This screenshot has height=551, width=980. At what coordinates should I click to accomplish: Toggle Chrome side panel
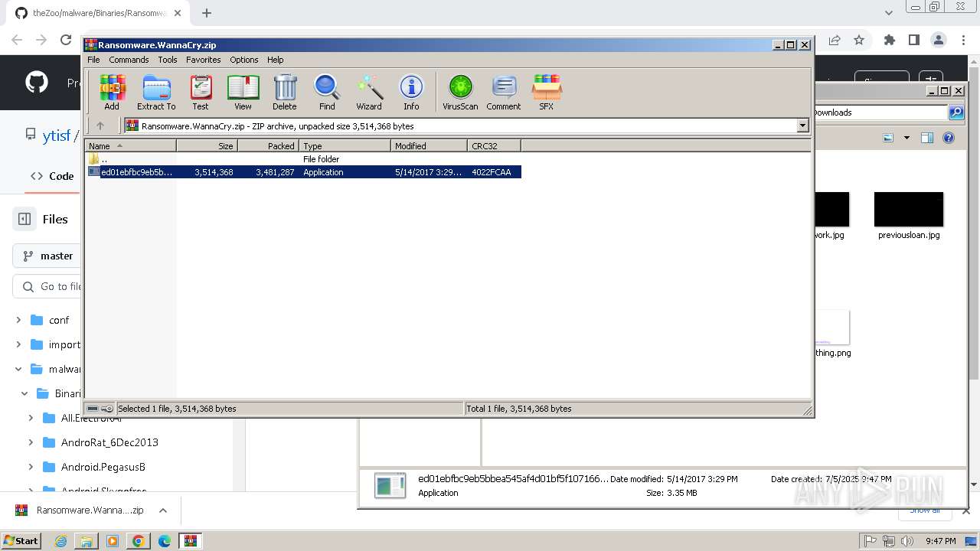[x=913, y=40]
